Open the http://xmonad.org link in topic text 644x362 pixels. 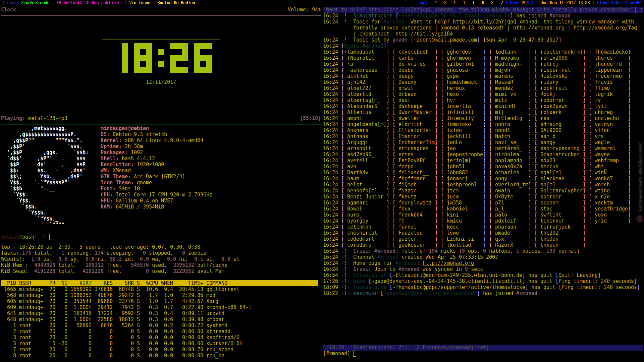539,28
